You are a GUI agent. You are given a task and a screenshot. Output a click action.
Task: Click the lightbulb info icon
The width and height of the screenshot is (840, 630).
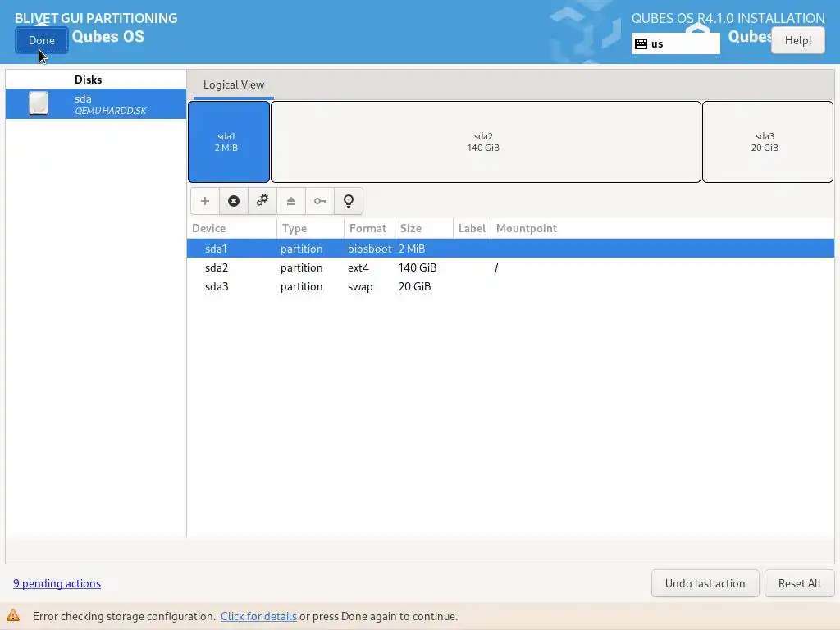pos(349,201)
